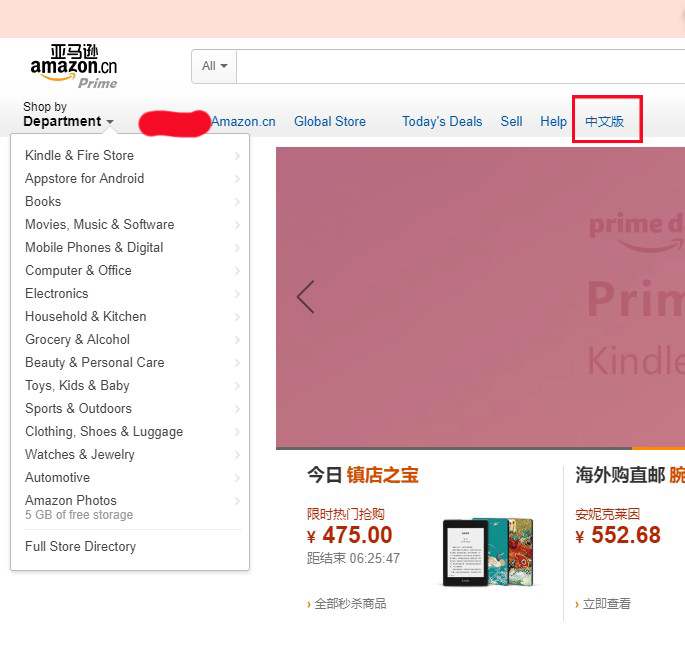Open Movies, Music & Software category

(100, 224)
